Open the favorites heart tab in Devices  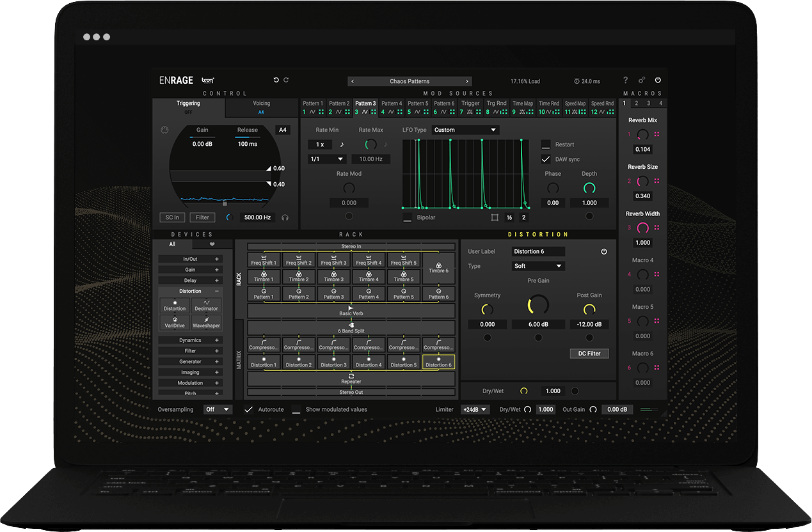(212, 244)
